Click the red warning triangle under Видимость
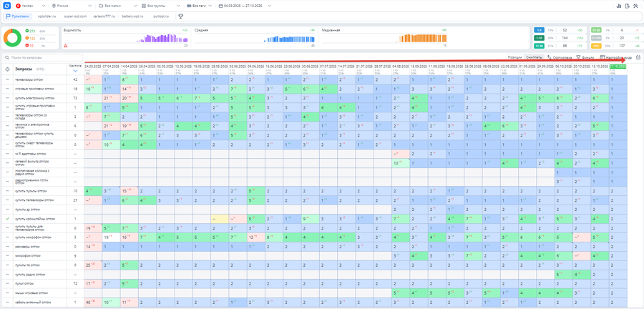The image size is (644, 309). point(66,45)
